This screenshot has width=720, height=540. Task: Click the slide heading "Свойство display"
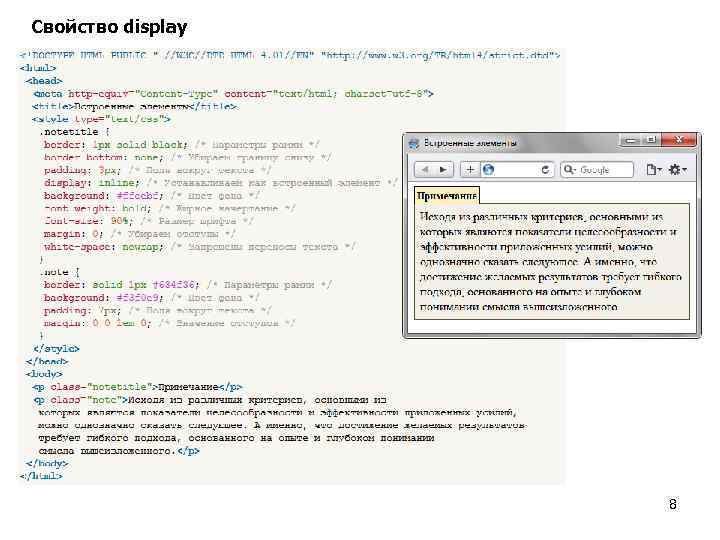109,27
